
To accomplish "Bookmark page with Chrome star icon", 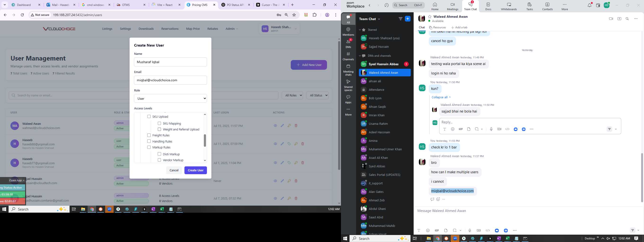I will [x=294, y=15].
